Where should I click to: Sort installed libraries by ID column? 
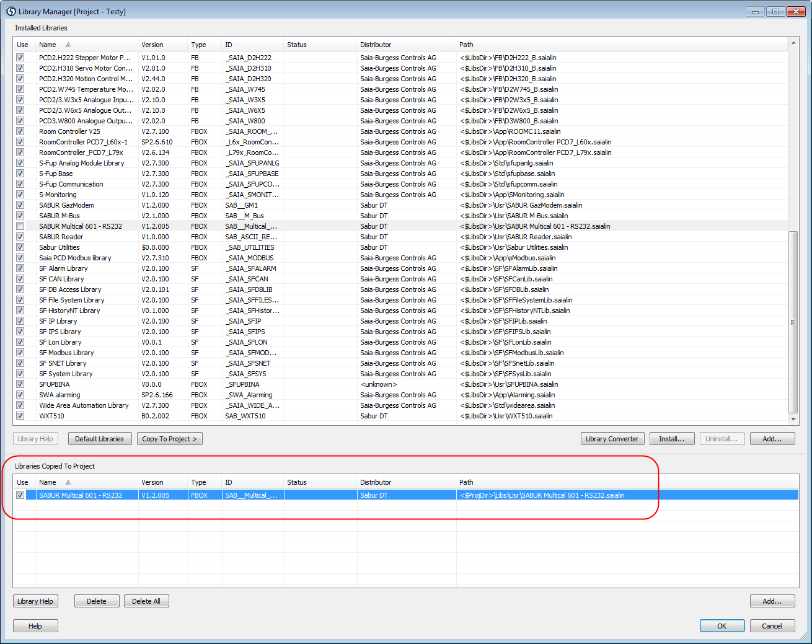253,45
